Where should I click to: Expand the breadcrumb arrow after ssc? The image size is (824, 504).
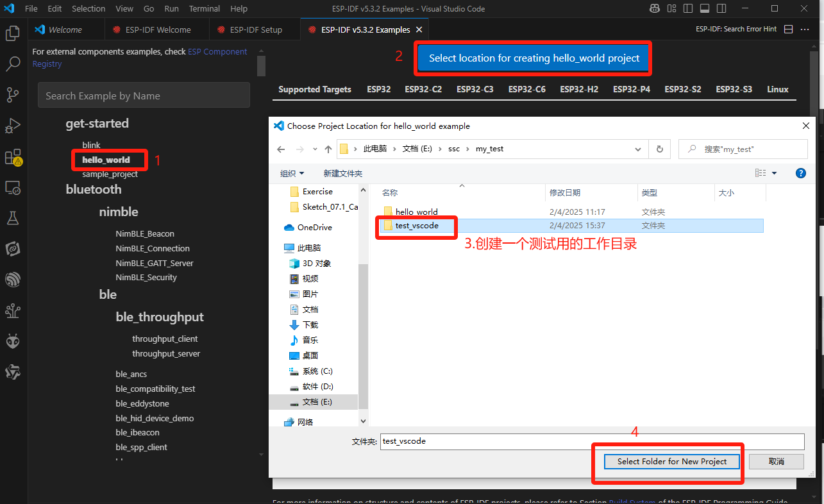coord(468,149)
